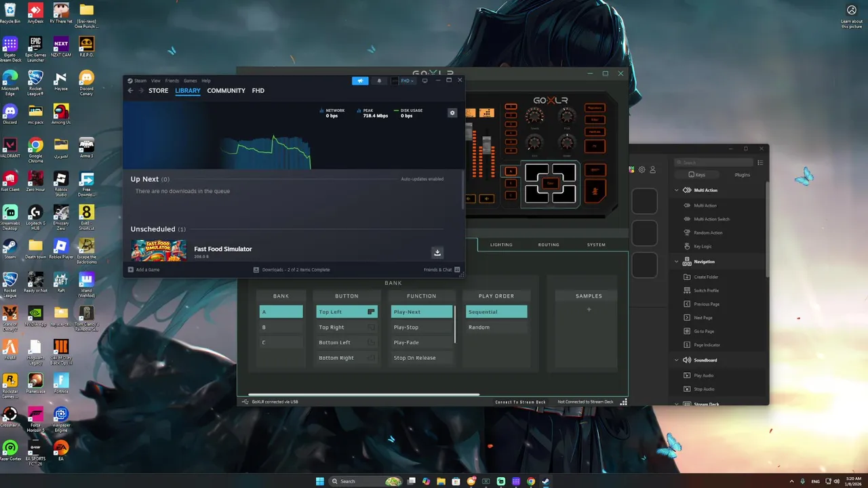This screenshot has height=488, width=868.
Task: Collapse the Soundboard category
Action: tap(677, 360)
